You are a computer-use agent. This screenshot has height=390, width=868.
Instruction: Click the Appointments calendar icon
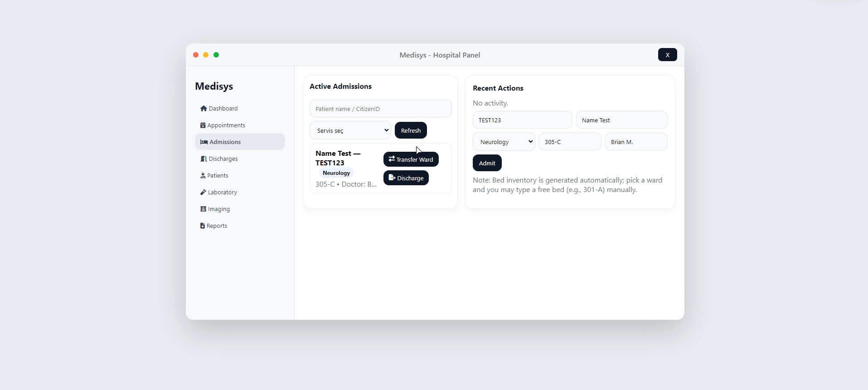coord(203,125)
